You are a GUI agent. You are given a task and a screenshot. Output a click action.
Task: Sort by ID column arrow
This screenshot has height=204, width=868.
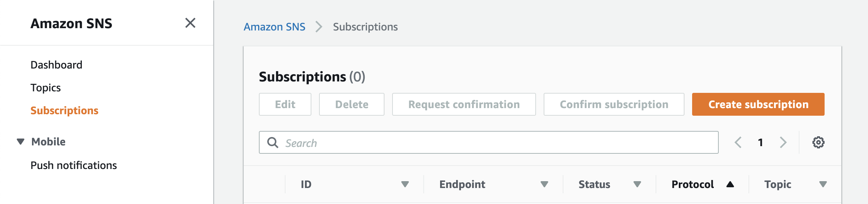tap(405, 184)
